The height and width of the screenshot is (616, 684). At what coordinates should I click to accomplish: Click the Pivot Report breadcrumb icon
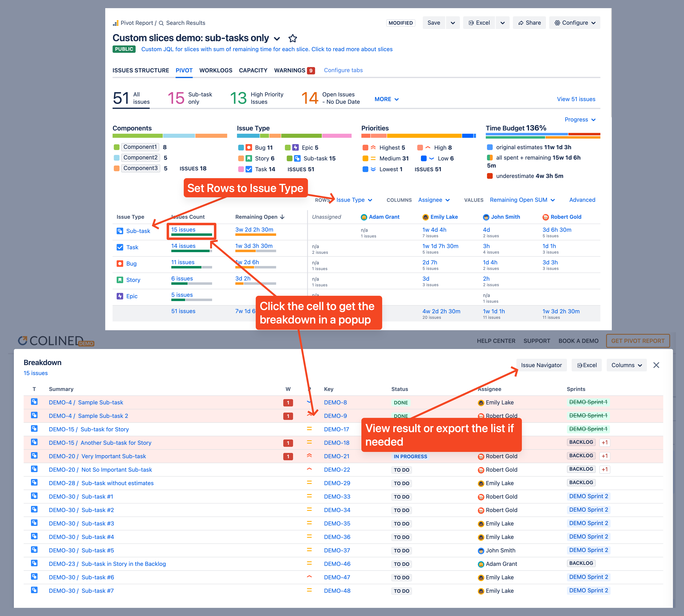click(x=116, y=23)
